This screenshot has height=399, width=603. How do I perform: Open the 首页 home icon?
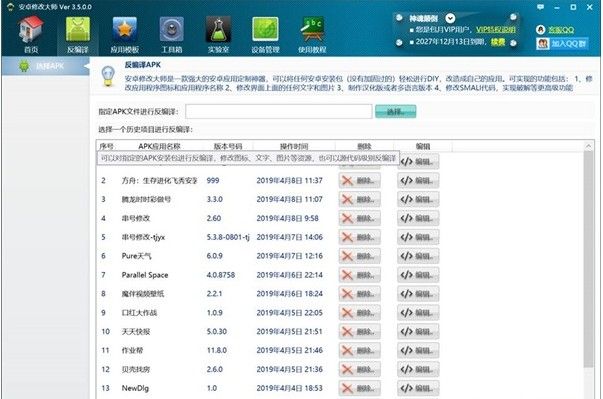click(31, 34)
